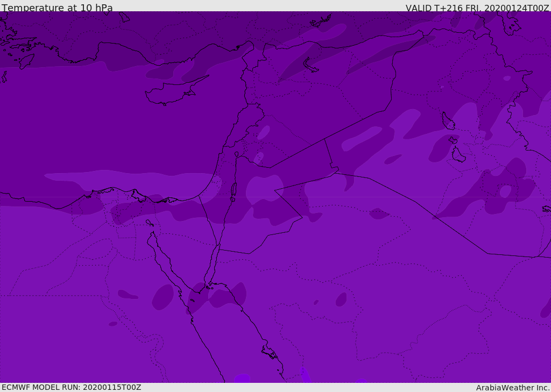The image size is (551, 392).
Task: Click the lighter purple patch over Jordan
Action: pos(264,190)
